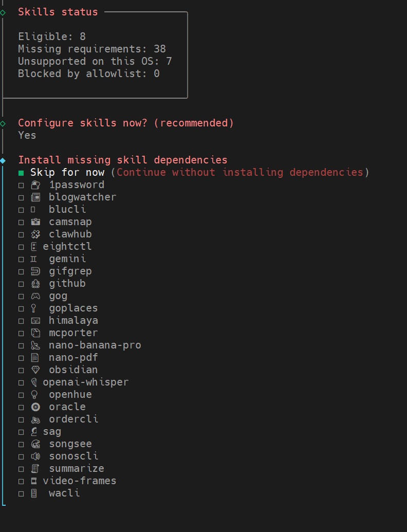Click the Skills status box title
Screen dimensions: 407x532
(x=58, y=12)
